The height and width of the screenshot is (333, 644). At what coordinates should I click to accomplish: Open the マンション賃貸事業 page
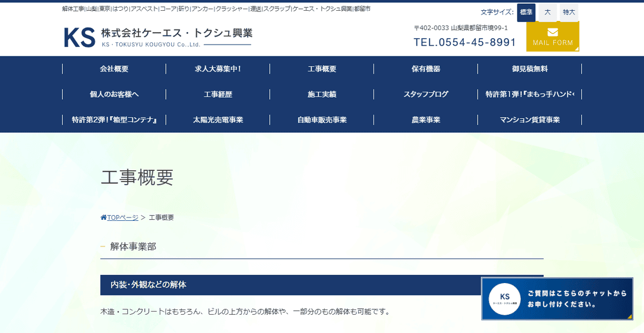click(x=529, y=120)
